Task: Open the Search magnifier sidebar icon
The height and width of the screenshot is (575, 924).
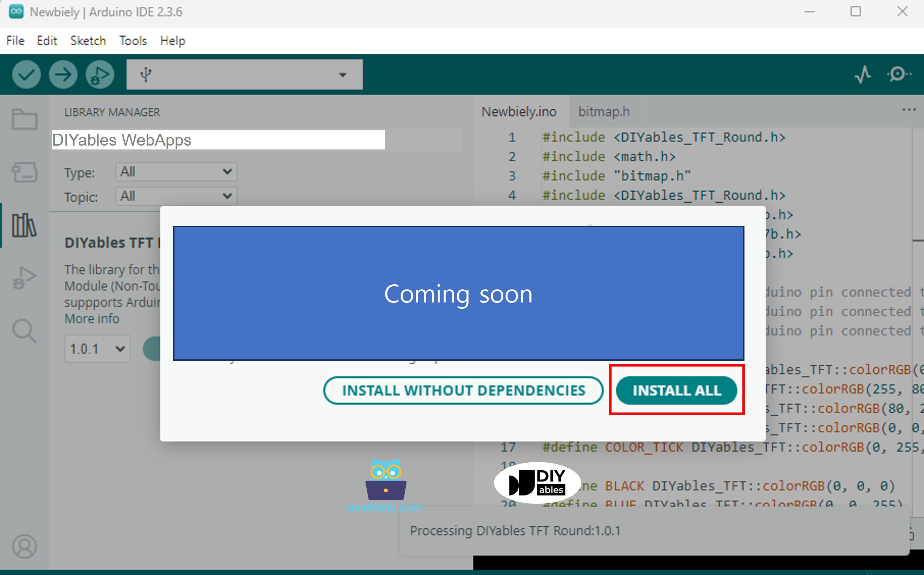Action: [24, 331]
